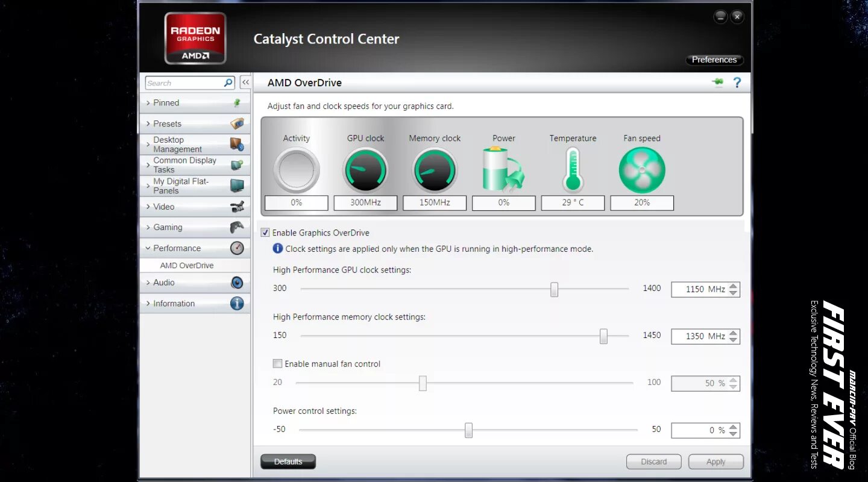Click the Information icon in the sidebar
This screenshot has width=868, height=482.
tap(237, 303)
